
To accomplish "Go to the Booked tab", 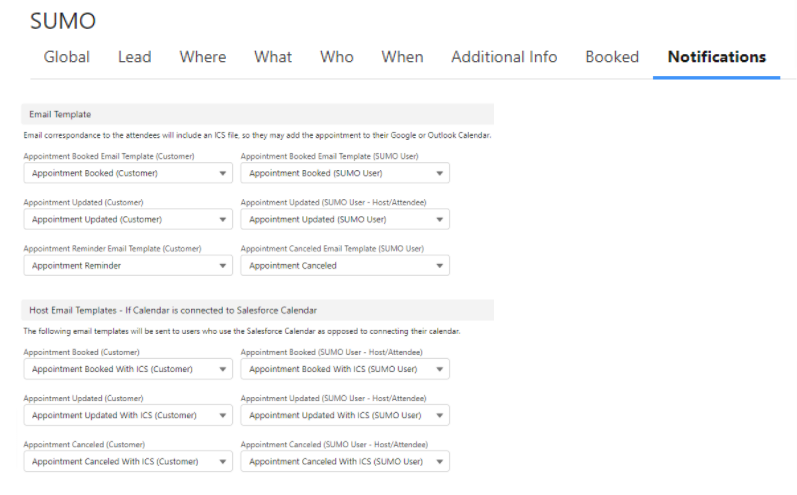I will coord(612,57).
